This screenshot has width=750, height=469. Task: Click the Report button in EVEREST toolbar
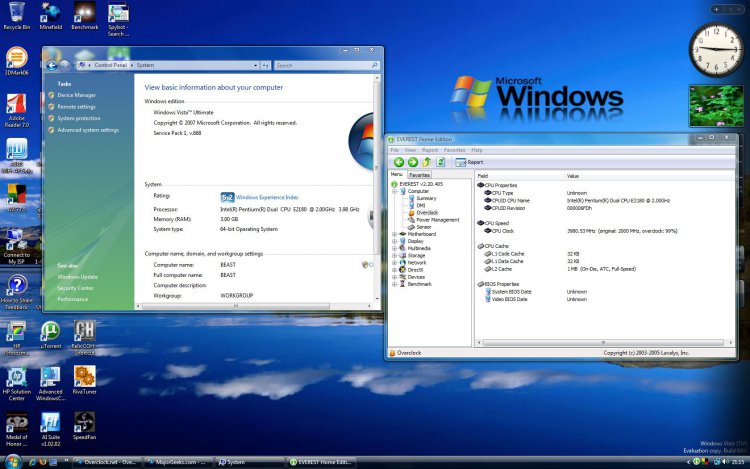tap(469, 162)
